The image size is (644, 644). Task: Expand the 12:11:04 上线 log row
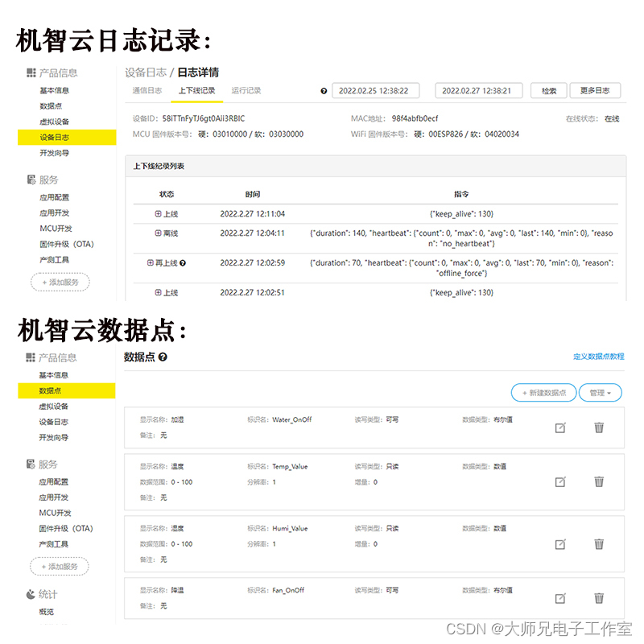click(158, 213)
